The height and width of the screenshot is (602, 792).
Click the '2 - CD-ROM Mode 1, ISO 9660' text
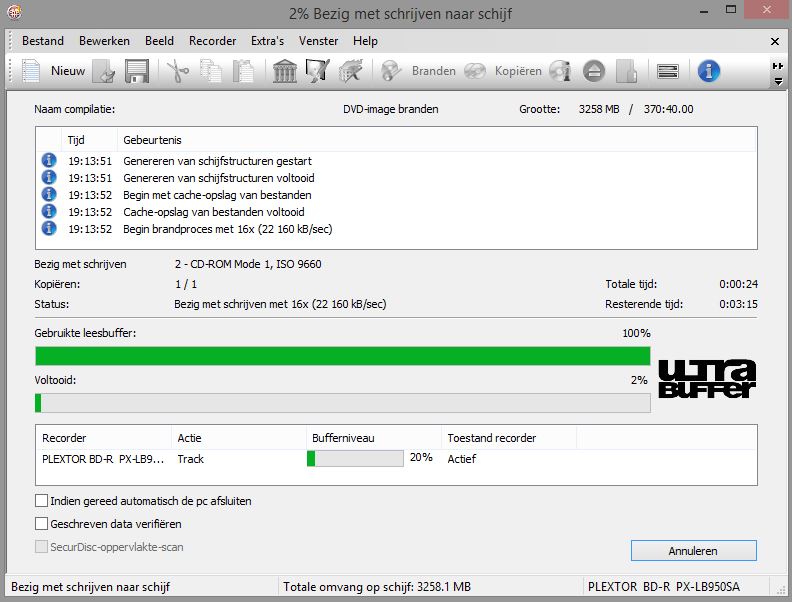[x=248, y=264]
